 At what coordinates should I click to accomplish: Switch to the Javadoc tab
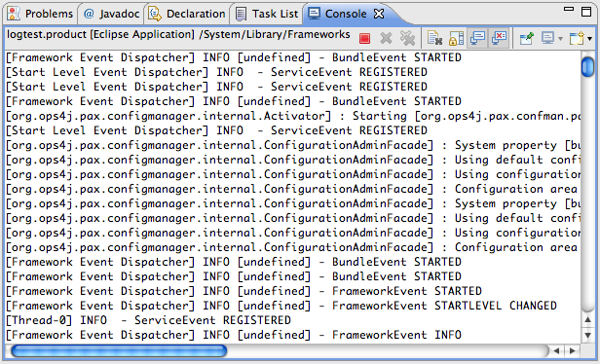(111, 14)
